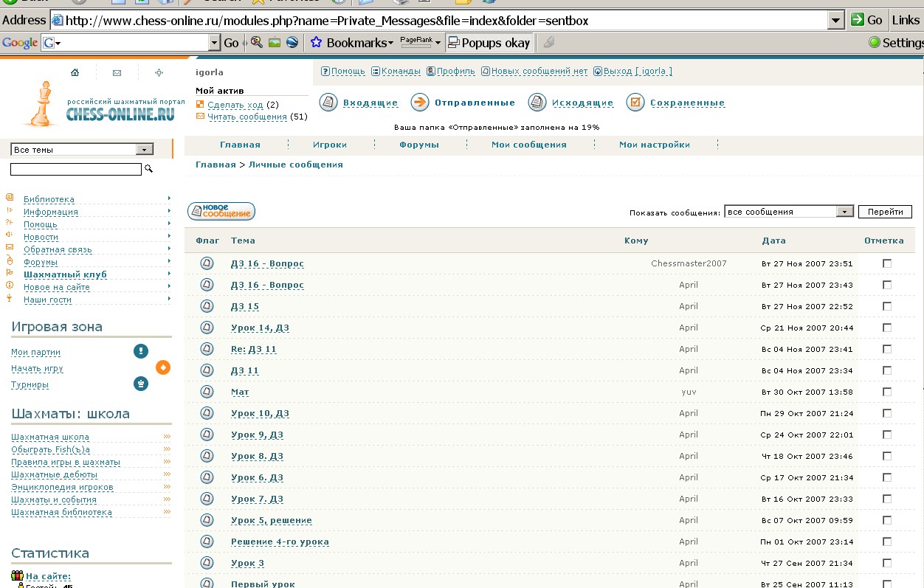This screenshot has height=588, width=924.
Task: Click the Google toolbar Settings icon
Action: 875,43
